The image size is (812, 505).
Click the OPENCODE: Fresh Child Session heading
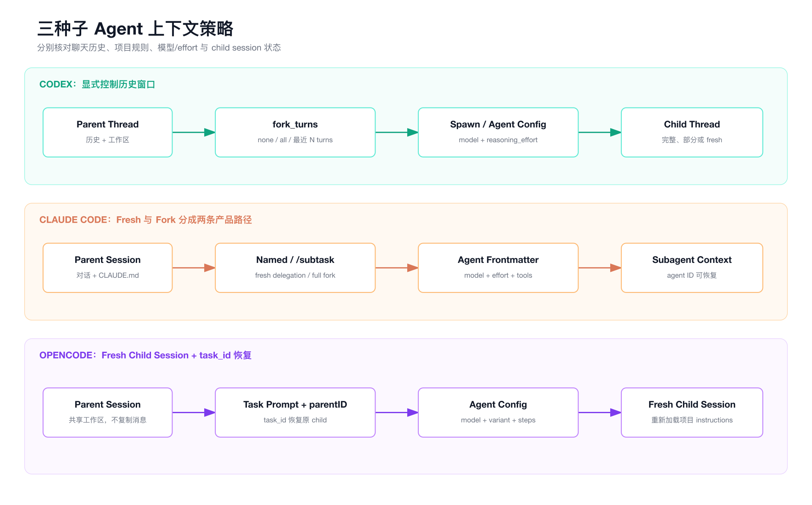(145, 355)
